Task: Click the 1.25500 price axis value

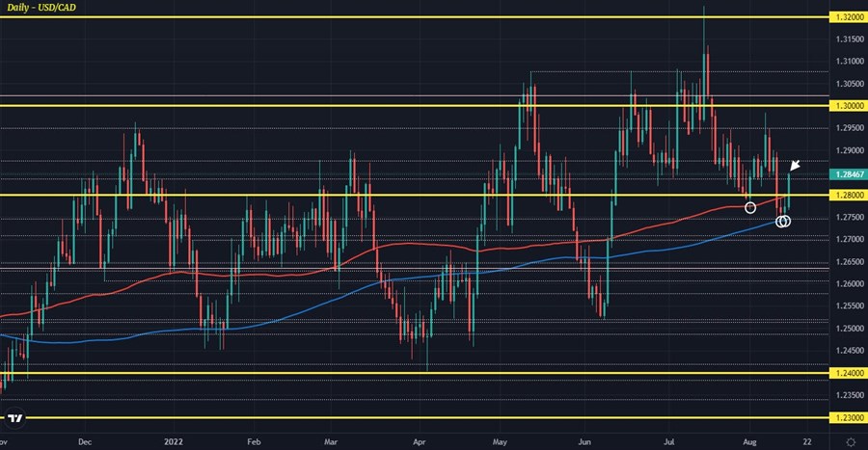Action: pos(850,305)
